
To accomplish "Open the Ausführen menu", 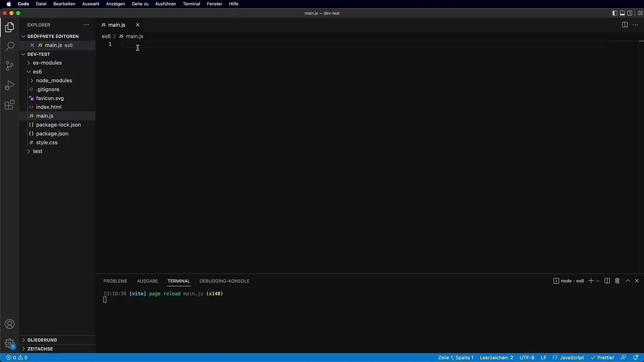I will (x=166, y=4).
